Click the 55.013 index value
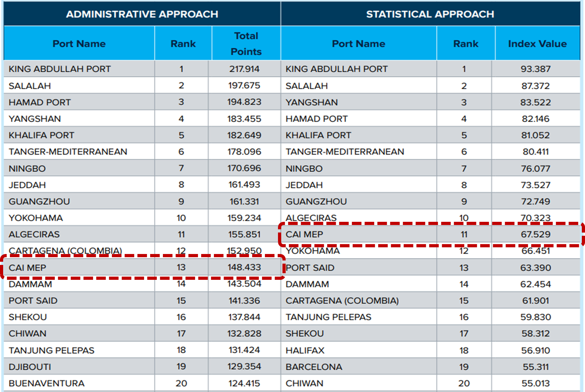Viewport: 585px width, 392px height. coord(536,383)
